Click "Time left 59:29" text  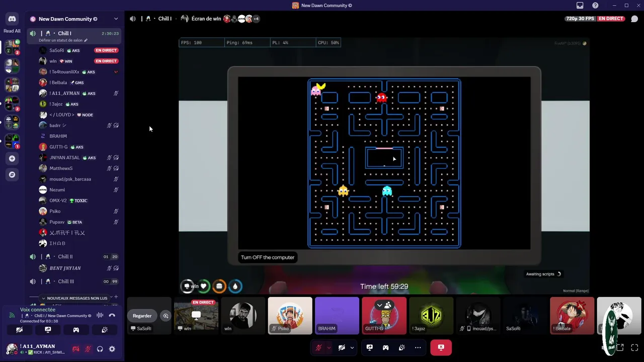[x=384, y=287]
